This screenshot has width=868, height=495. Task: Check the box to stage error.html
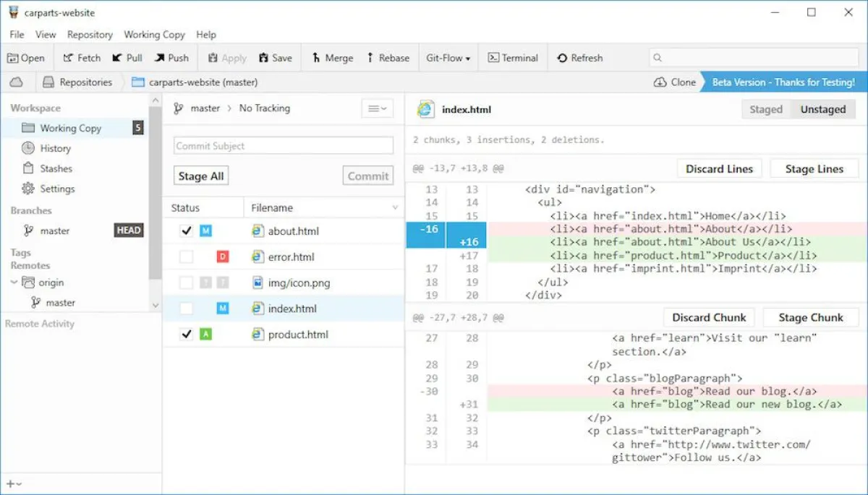tap(187, 257)
